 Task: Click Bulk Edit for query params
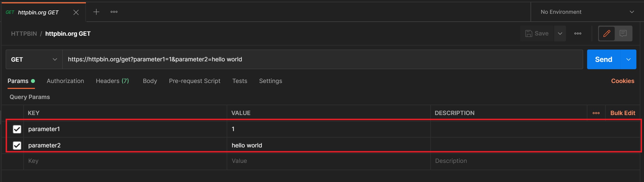[623, 113]
